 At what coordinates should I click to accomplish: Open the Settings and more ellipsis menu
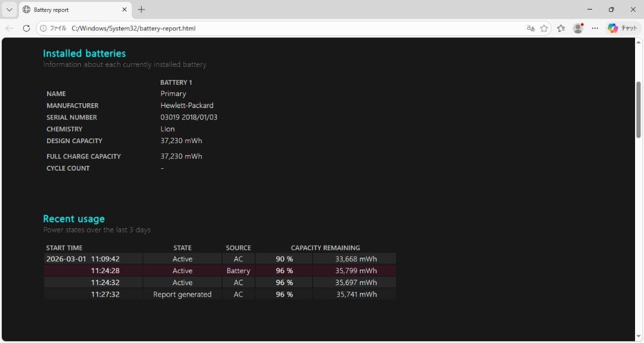[595, 28]
